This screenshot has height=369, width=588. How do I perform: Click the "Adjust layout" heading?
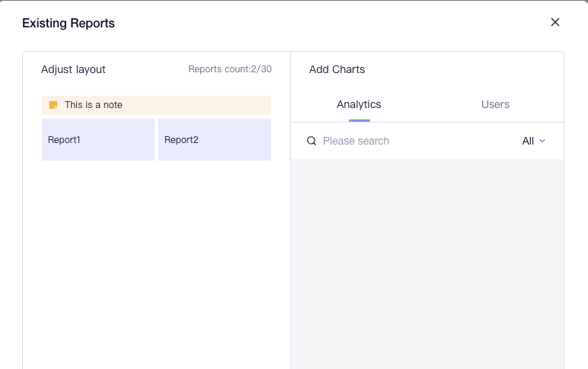point(73,69)
